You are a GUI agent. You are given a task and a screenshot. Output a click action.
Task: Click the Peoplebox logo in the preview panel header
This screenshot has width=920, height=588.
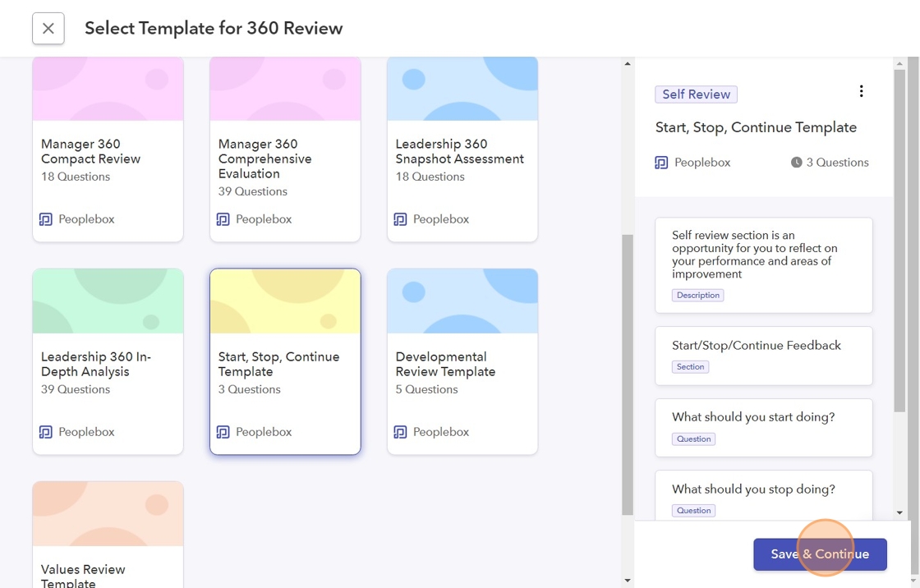pos(661,163)
